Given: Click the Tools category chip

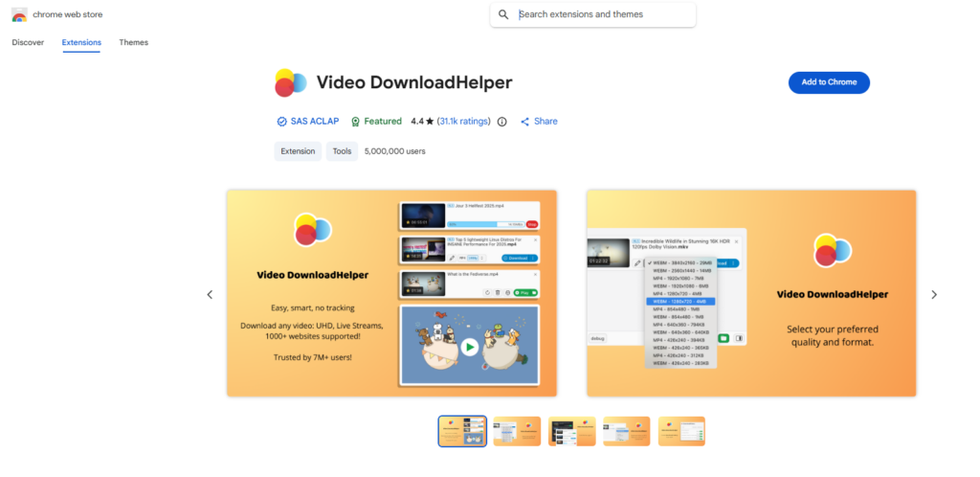Looking at the screenshot, I should click(x=342, y=151).
